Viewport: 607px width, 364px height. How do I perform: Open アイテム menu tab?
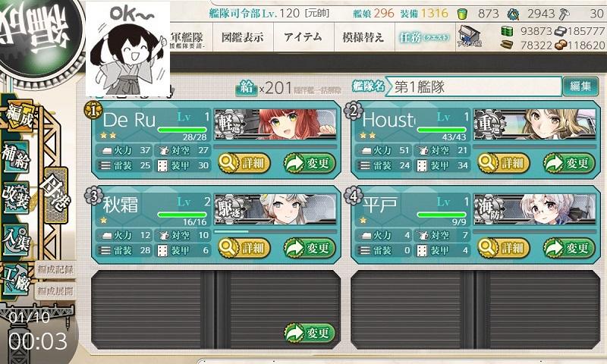303,37
